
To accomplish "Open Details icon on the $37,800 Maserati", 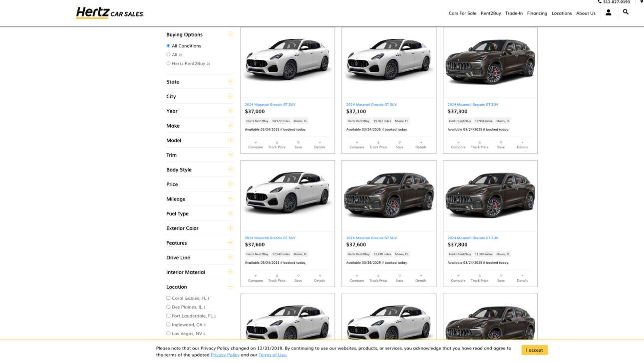I will (x=522, y=278).
